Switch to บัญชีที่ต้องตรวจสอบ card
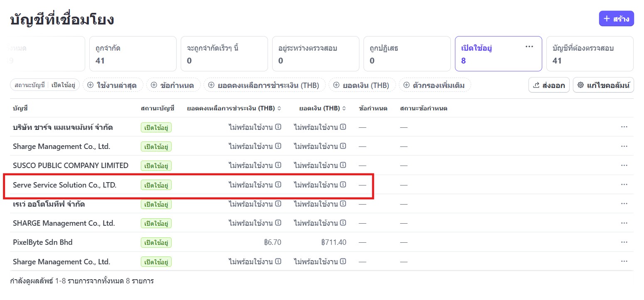The width and height of the screenshot is (644, 300). pos(589,54)
